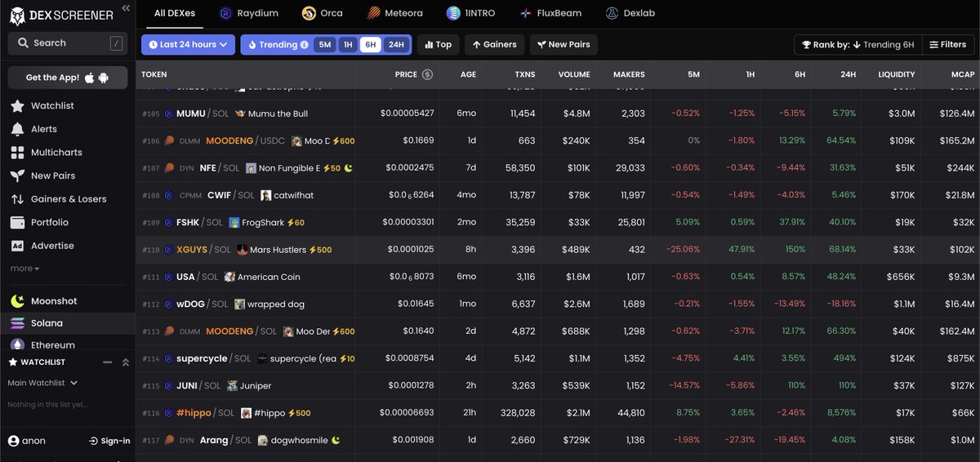980x462 pixels.
Task: Click the Apple app download icon
Action: tap(89, 78)
